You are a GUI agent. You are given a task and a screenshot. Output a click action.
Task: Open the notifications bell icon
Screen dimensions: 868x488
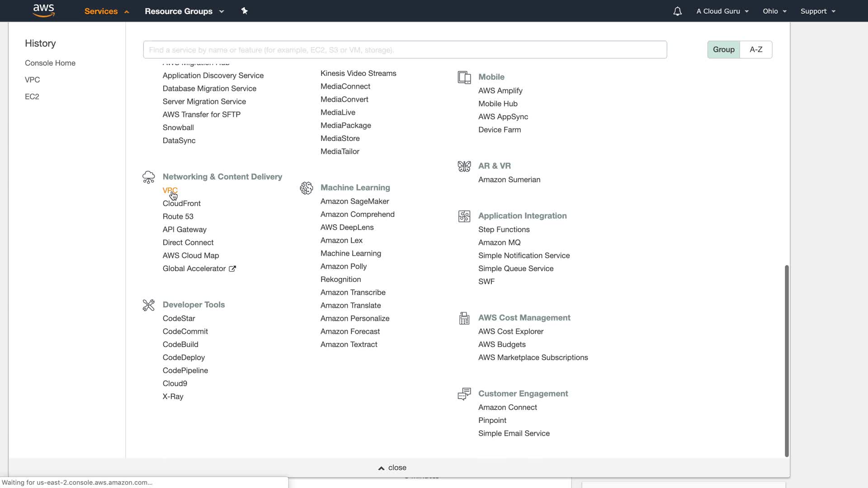[x=677, y=11]
